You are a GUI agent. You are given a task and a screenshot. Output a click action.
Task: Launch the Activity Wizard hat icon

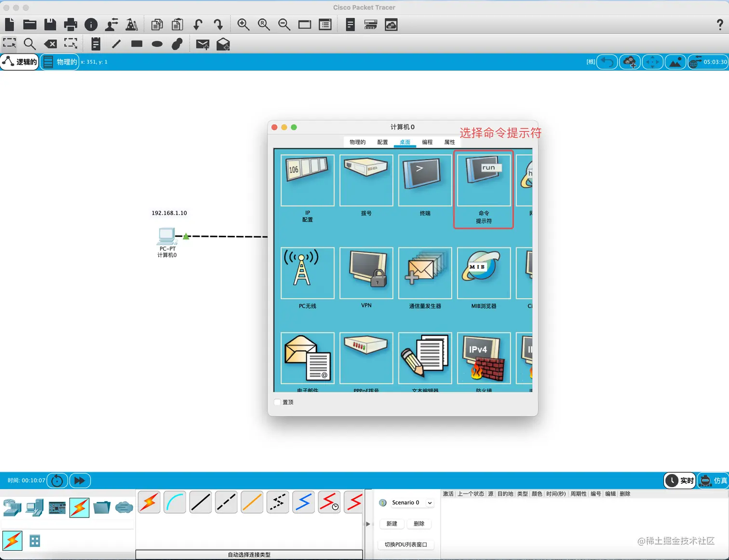coord(111,24)
